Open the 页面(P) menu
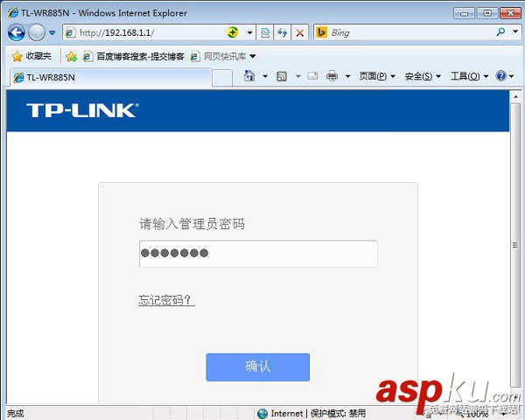Viewport: 525px width, 420px height. (377, 76)
